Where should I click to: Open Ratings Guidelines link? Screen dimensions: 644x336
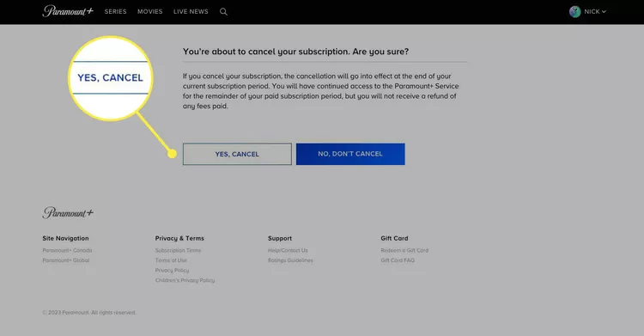290,260
